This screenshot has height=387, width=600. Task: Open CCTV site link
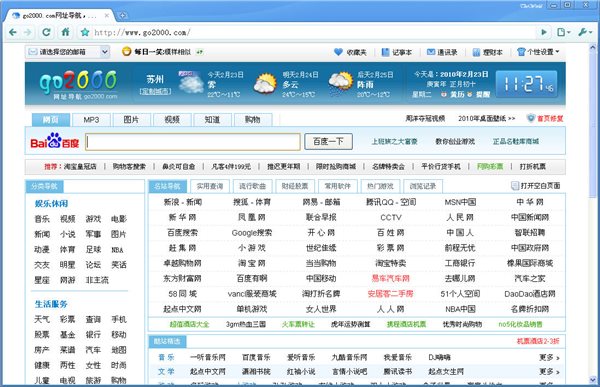[391, 217]
